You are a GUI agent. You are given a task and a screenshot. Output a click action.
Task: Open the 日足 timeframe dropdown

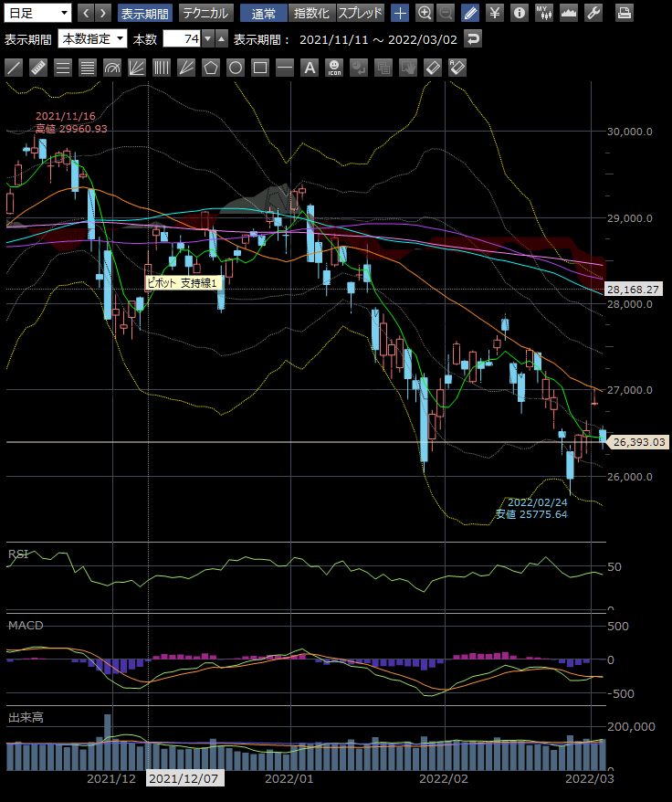pos(38,13)
